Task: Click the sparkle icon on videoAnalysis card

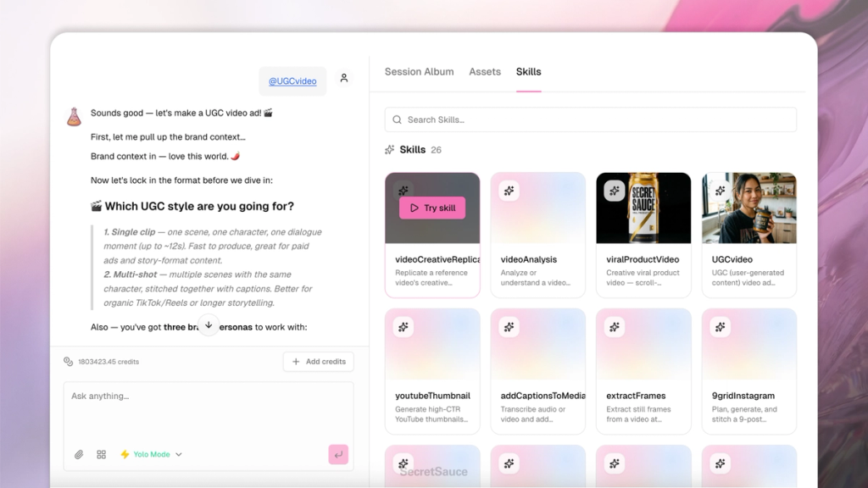Action: pyautogui.click(x=509, y=191)
